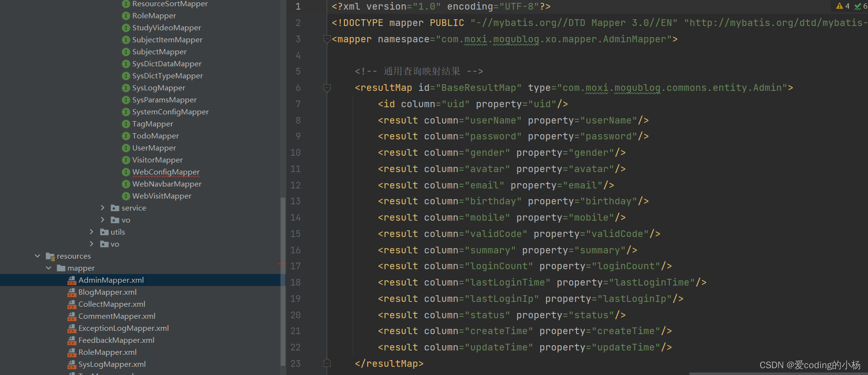Fold the resultMap block at line 6
This screenshot has width=868, height=375.
point(327,87)
